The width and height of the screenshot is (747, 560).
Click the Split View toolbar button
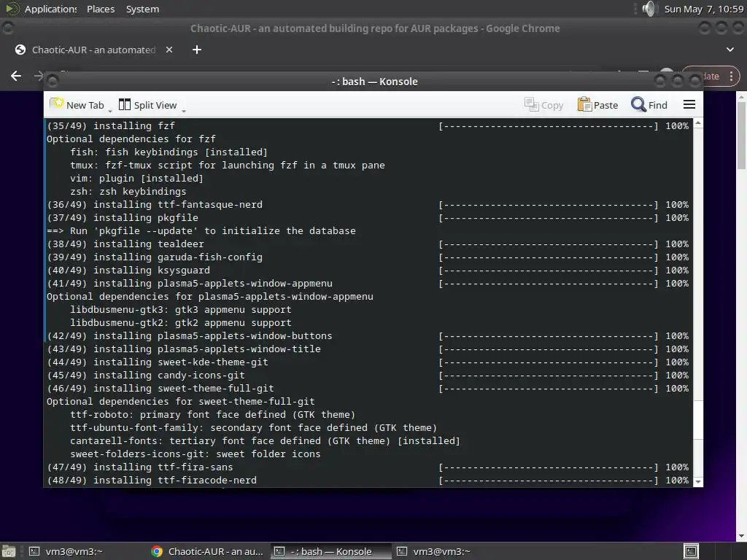pos(147,105)
